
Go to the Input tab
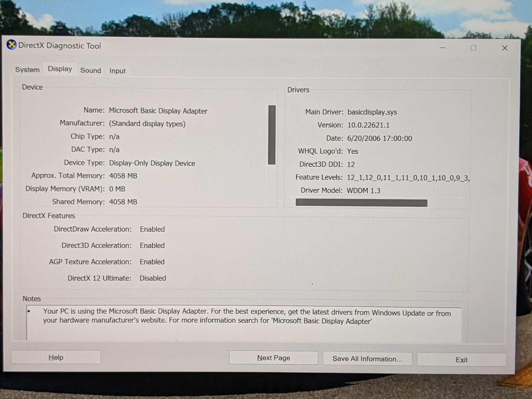pyautogui.click(x=117, y=71)
